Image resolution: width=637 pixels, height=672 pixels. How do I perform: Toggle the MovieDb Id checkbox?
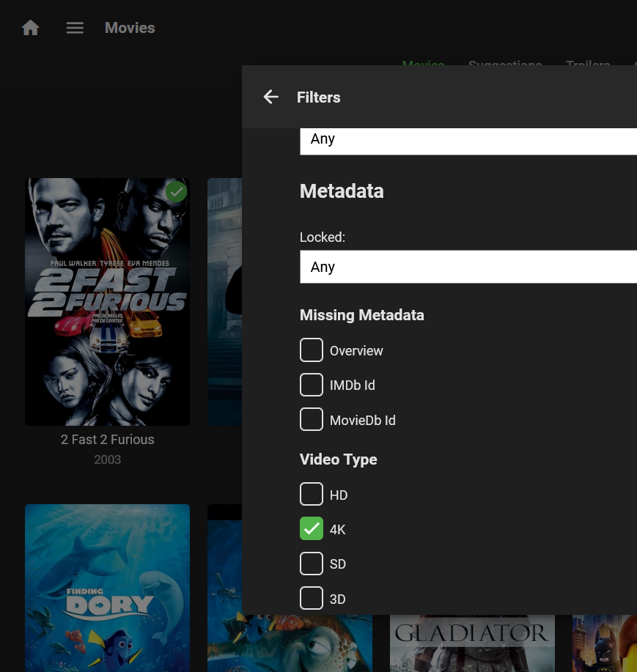(312, 420)
